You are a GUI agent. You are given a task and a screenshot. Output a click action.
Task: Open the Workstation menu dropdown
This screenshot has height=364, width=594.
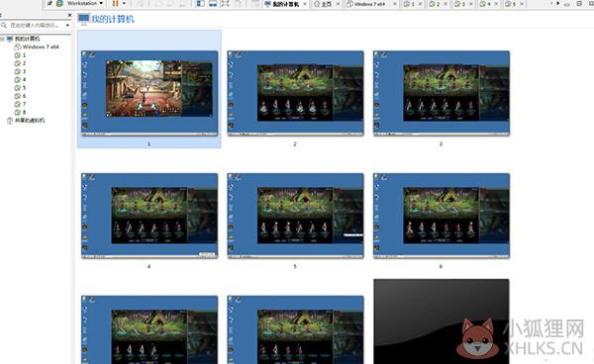[85, 3]
